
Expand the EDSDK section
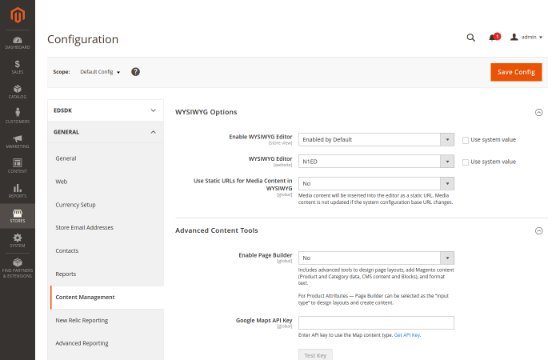[105, 110]
